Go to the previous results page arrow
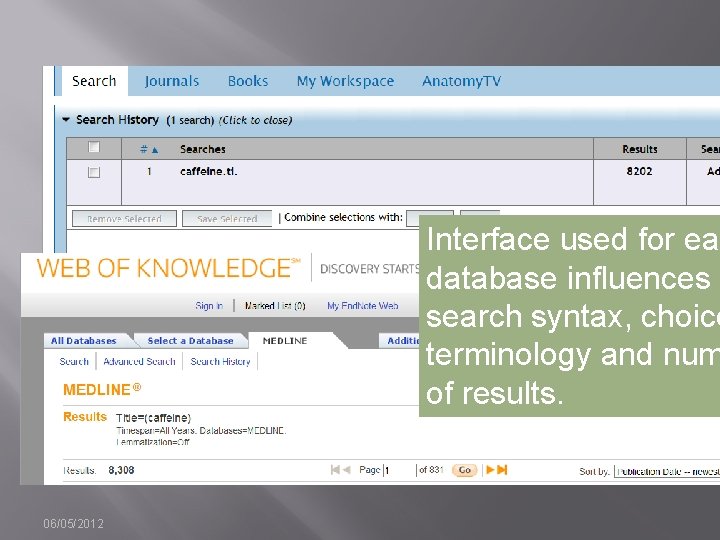The width and height of the screenshot is (720, 540). coord(347,470)
